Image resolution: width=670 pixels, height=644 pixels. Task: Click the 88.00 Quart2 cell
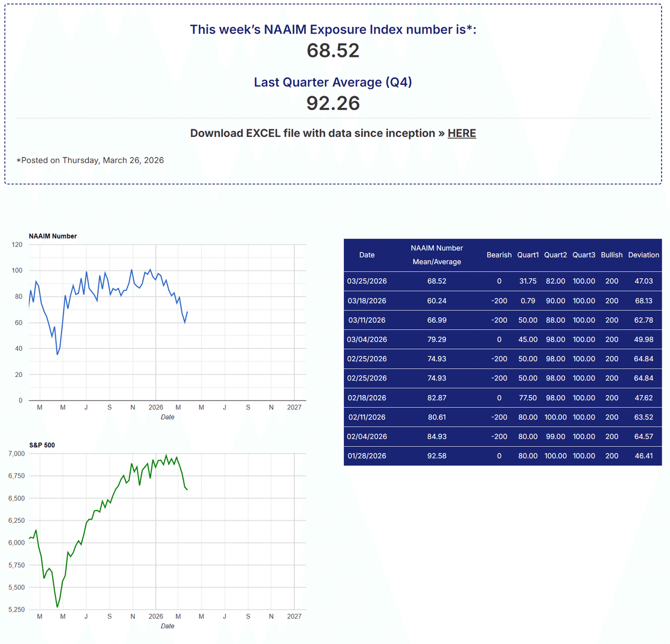[556, 320]
